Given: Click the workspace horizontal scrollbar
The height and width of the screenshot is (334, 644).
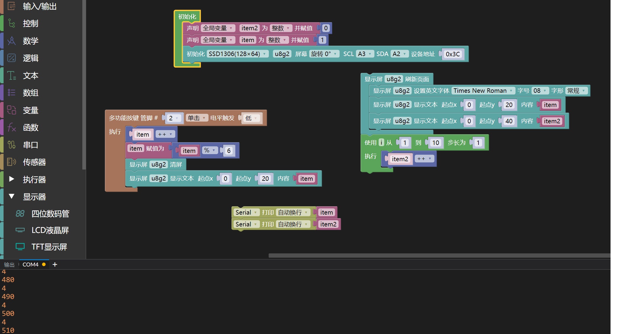Looking at the screenshot, I should click(439, 255).
